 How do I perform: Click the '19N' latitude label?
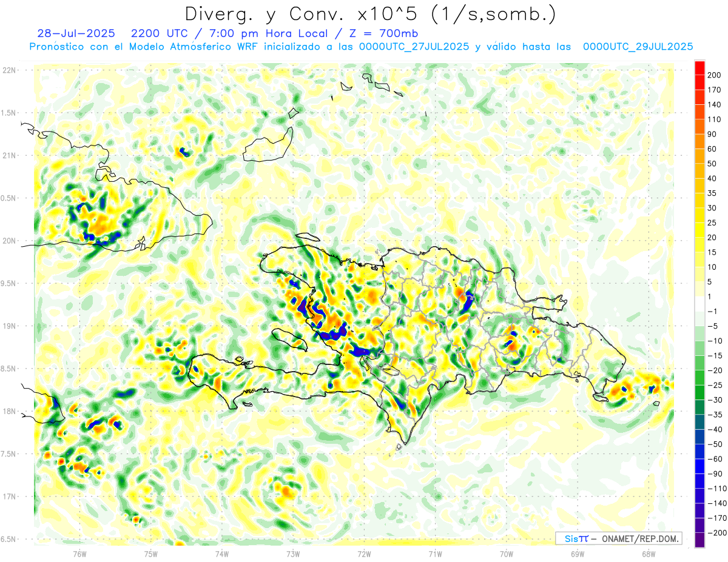click(9, 326)
